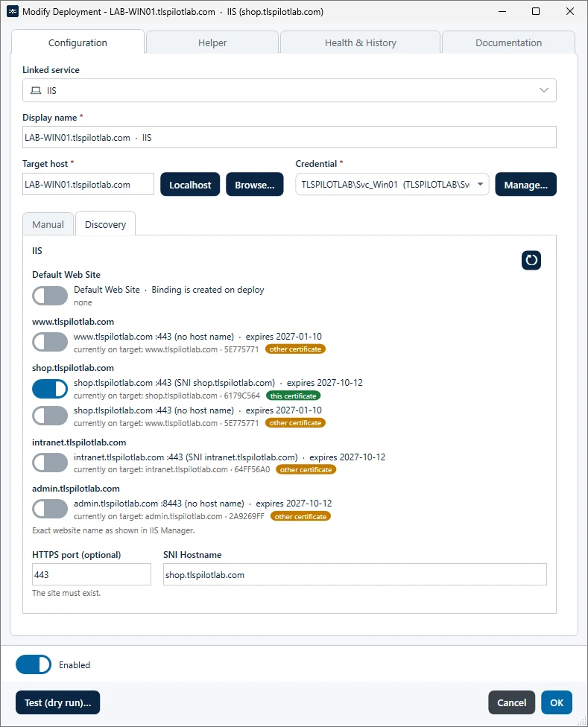The height and width of the screenshot is (727, 588).
Task: Click the app icon in title bar
Action: coord(13,12)
